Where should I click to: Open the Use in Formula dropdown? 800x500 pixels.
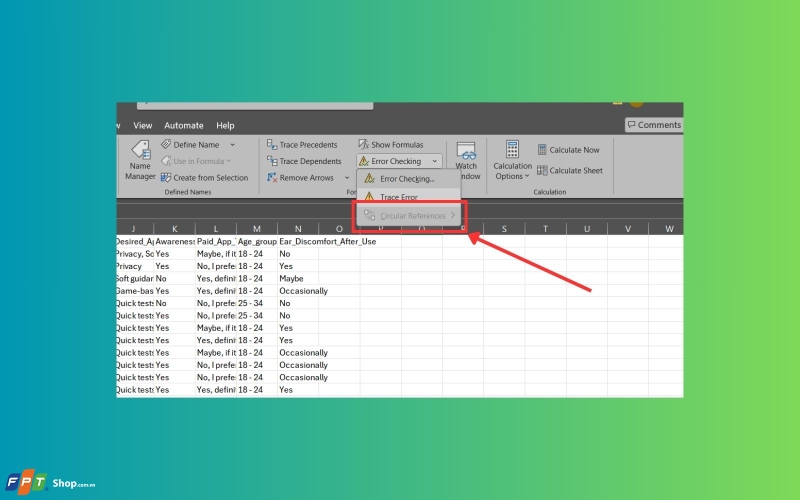196,161
